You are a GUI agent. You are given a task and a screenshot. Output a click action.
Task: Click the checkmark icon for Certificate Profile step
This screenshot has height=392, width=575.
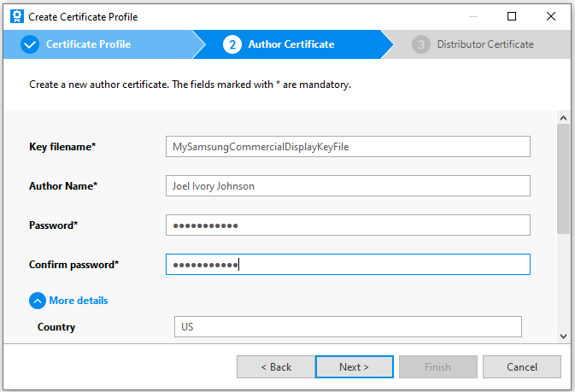click(x=30, y=44)
